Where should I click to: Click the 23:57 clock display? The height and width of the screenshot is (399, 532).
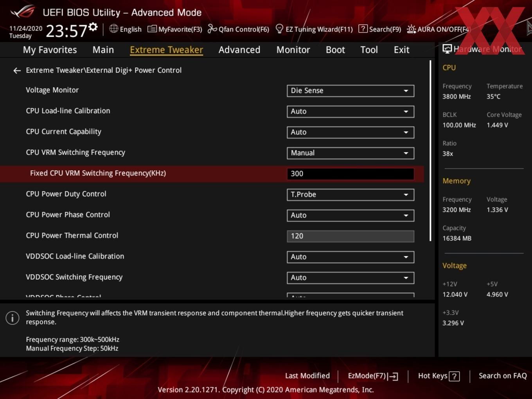(x=66, y=31)
